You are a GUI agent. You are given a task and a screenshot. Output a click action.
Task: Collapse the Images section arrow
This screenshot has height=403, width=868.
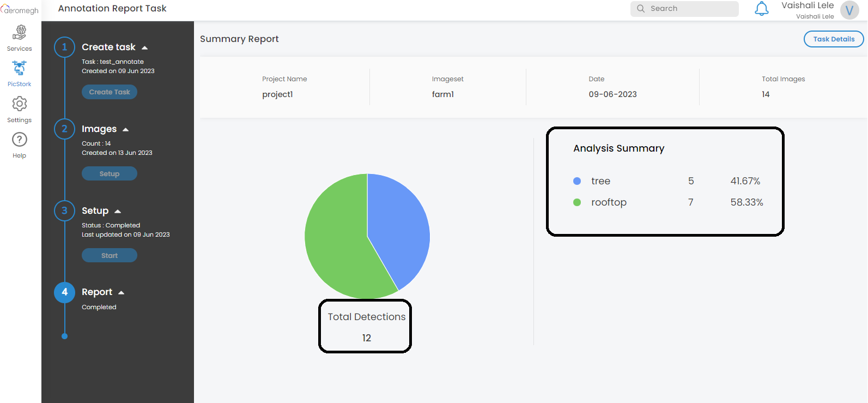click(126, 130)
